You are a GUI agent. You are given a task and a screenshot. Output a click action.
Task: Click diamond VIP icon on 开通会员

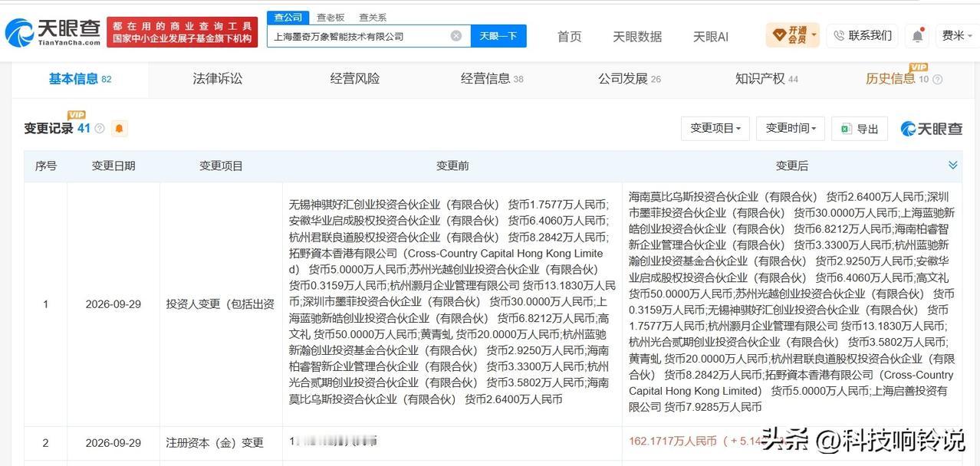[779, 34]
